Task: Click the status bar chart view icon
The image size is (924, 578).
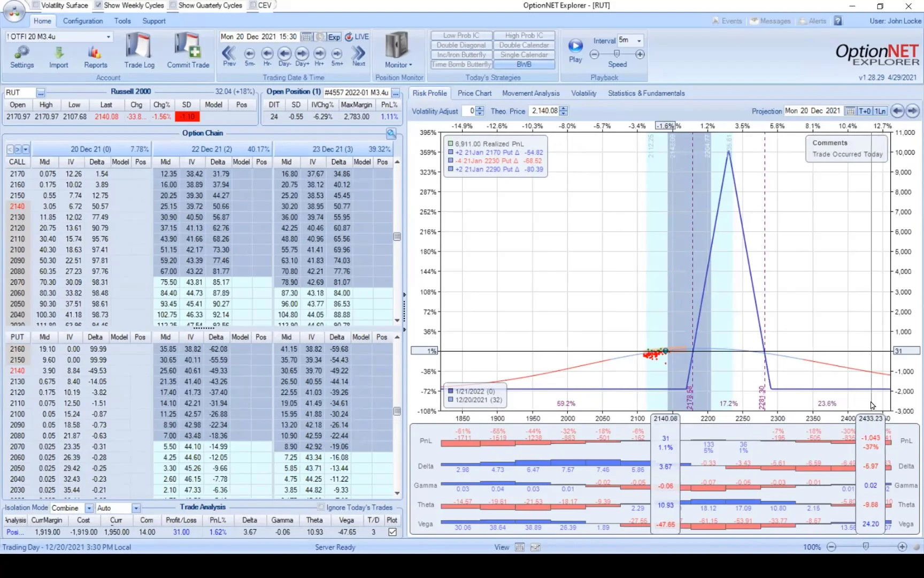Action: (x=535, y=547)
